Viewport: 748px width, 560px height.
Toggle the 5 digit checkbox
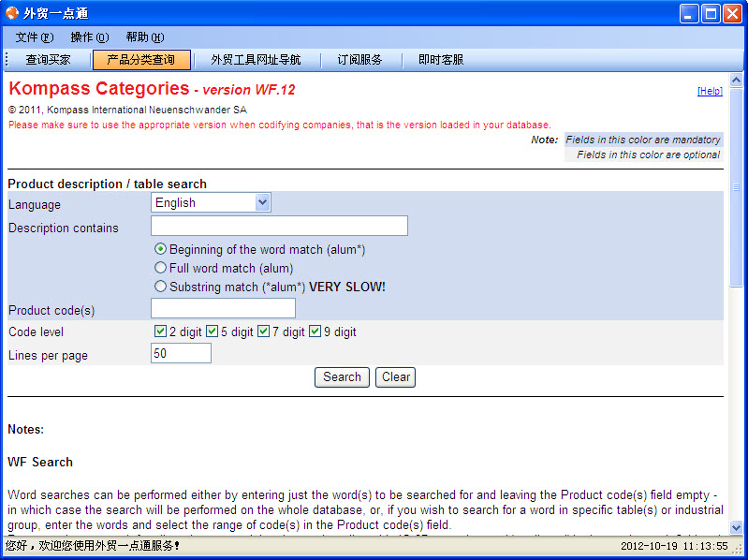coord(212,332)
